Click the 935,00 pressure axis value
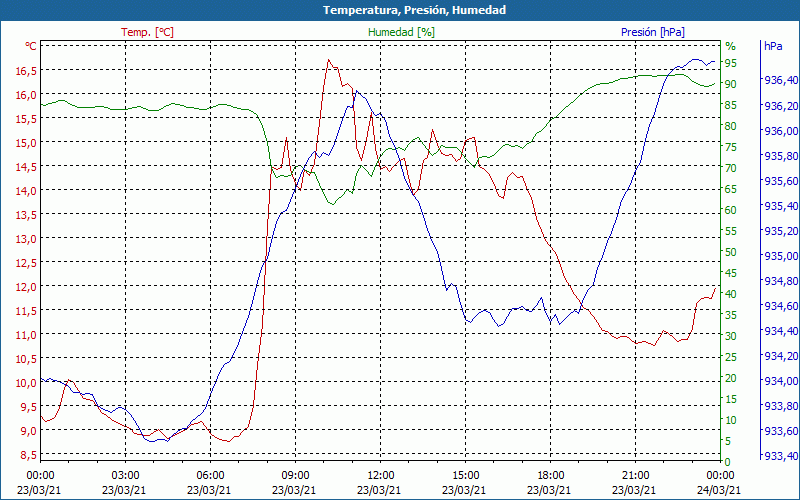This screenshot has height=500, width=800. coord(781,256)
